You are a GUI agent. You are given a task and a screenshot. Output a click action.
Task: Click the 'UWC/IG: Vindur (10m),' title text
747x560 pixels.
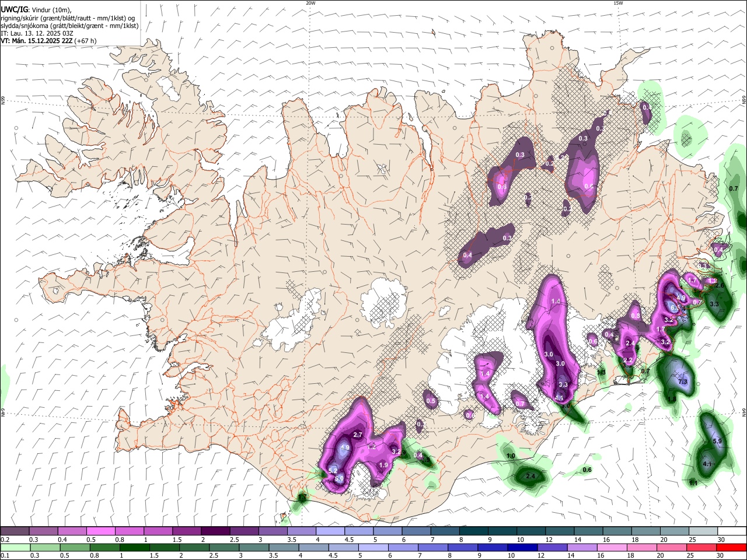click(36, 10)
